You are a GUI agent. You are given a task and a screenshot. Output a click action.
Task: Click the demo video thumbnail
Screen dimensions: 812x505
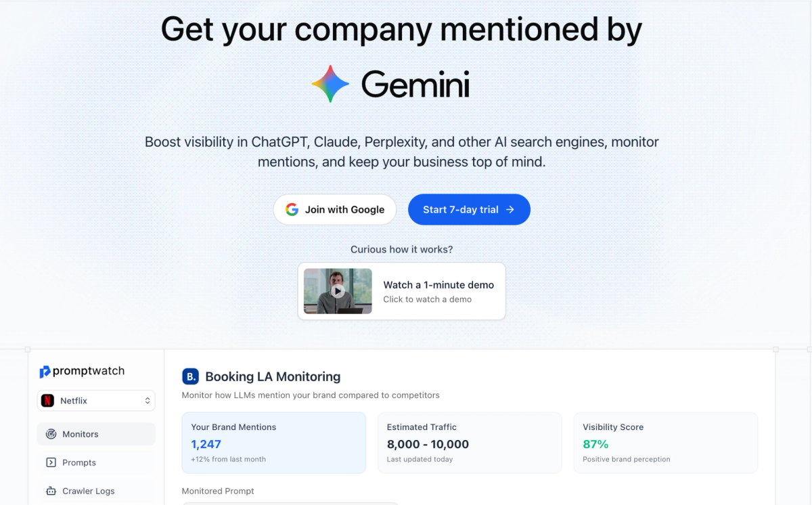[x=338, y=291]
